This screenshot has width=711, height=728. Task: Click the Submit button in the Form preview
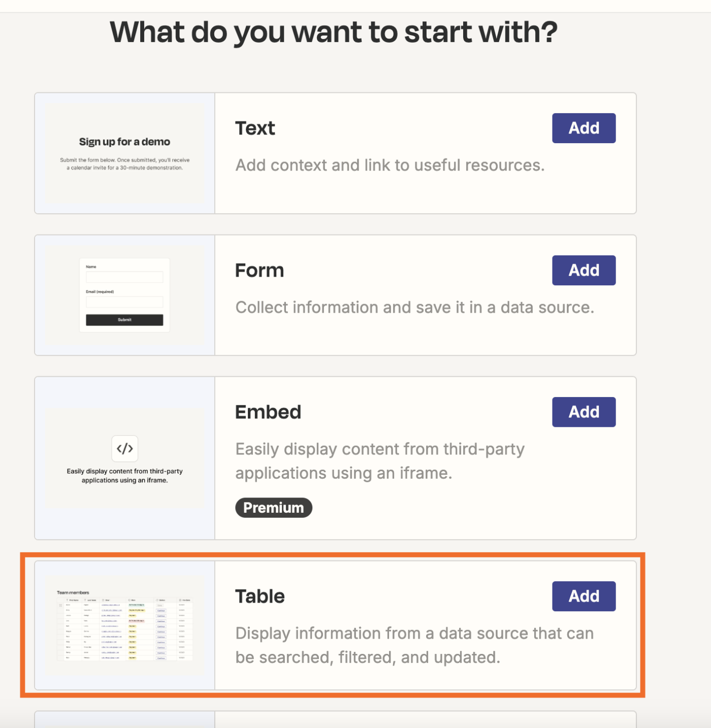click(x=124, y=320)
